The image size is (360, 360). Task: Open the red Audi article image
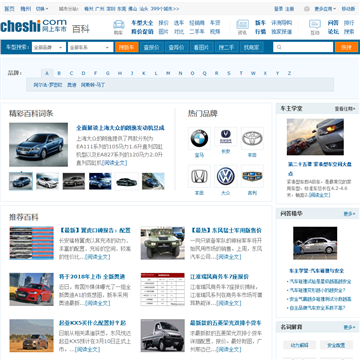click(x=31, y=289)
